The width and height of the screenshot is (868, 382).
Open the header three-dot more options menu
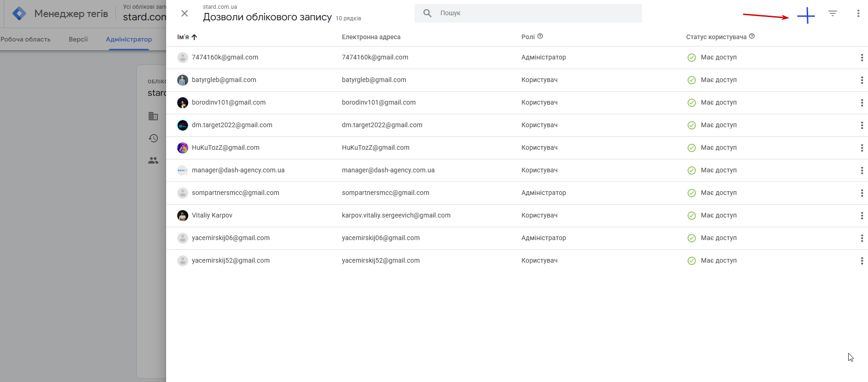(x=858, y=13)
